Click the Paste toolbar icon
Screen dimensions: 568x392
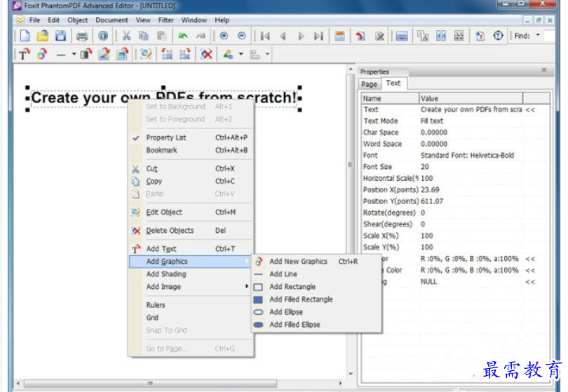click(x=161, y=36)
